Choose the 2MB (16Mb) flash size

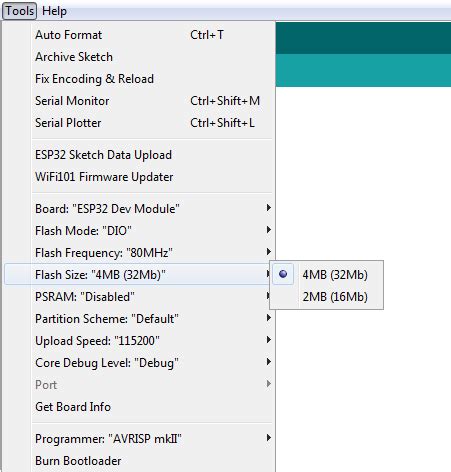[327, 296]
